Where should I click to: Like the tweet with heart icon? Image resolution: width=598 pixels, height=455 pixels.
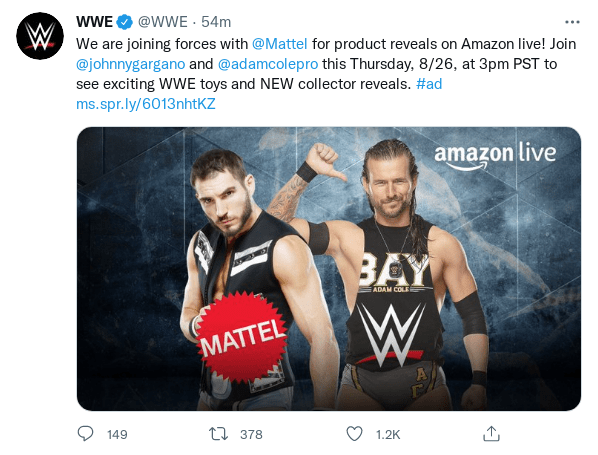pos(354,434)
